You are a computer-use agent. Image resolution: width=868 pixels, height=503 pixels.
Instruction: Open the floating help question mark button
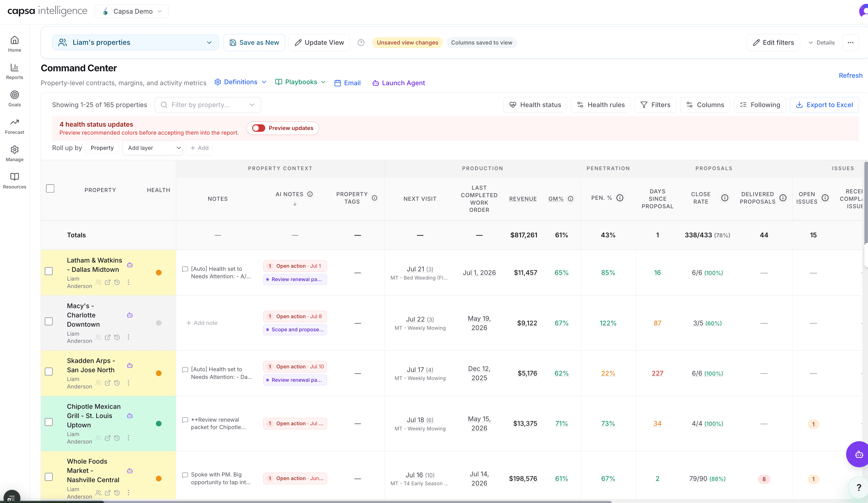point(858,487)
